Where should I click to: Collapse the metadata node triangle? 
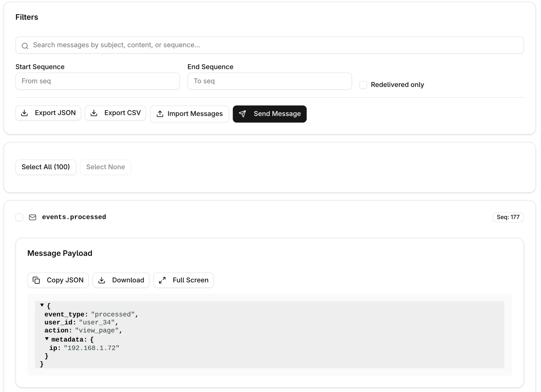(x=47, y=339)
